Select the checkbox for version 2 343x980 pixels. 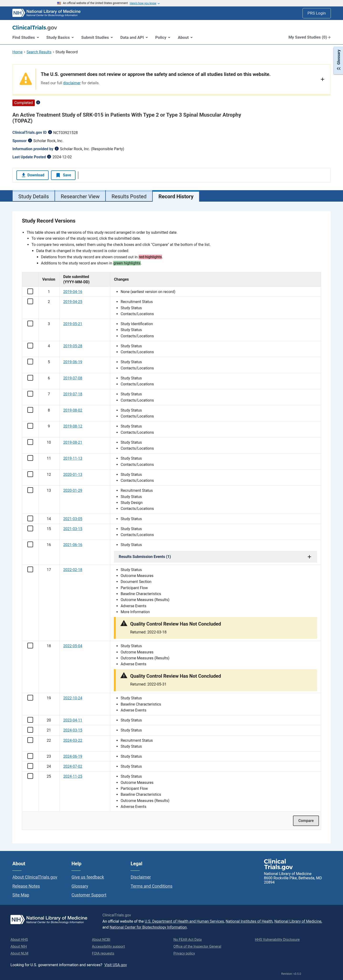point(30,301)
